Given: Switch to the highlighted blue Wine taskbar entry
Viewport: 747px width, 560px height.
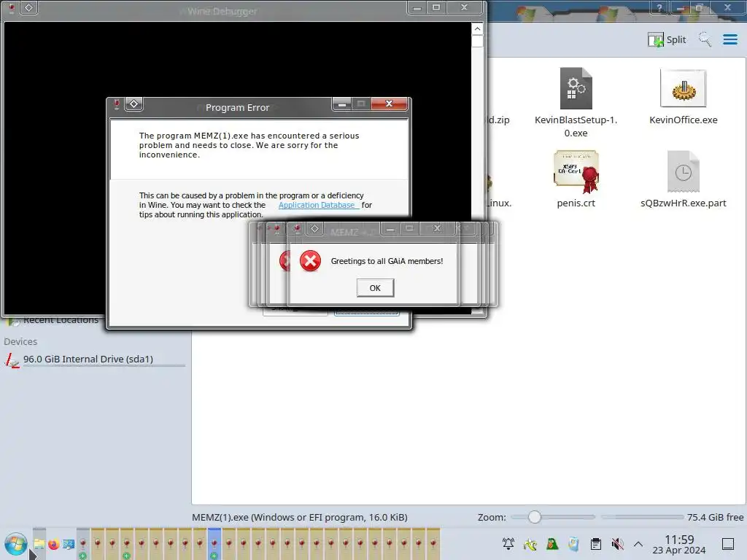Looking at the screenshot, I should pos(214,544).
